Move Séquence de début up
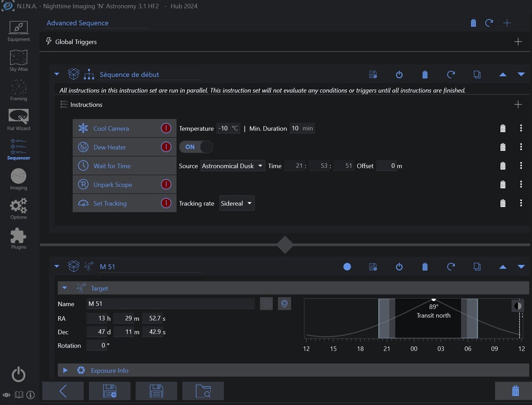Image resolution: width=532 pixels, height=405 pixels. click(x=503, y=75)
